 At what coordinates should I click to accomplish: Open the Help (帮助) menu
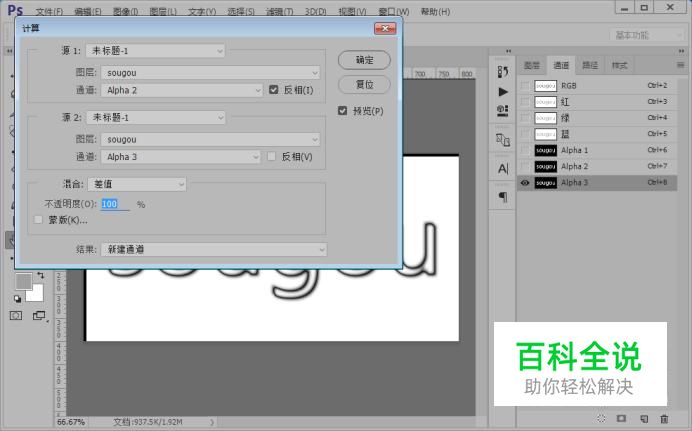435,11
